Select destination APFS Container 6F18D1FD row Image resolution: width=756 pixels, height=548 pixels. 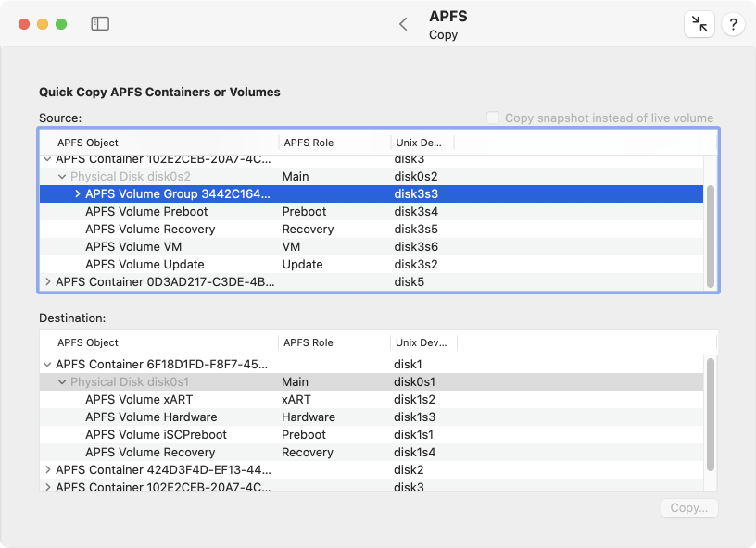372,364
